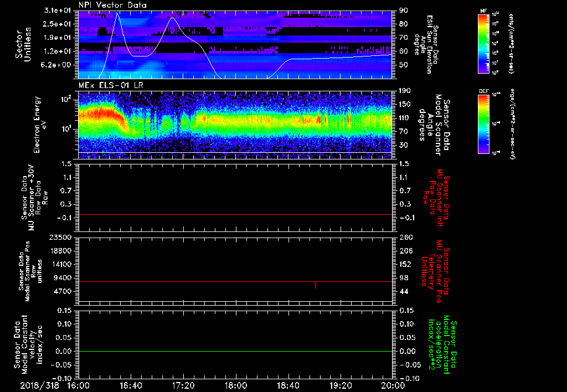This screenshot has width=567, height=392.
Task: Click the "Sector Unitless" axis label
Action: [x=23, y=44]
